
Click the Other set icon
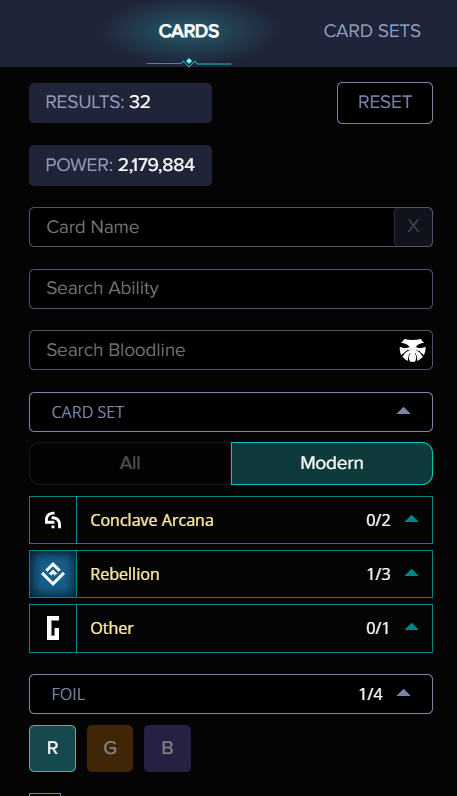point(53,628)
